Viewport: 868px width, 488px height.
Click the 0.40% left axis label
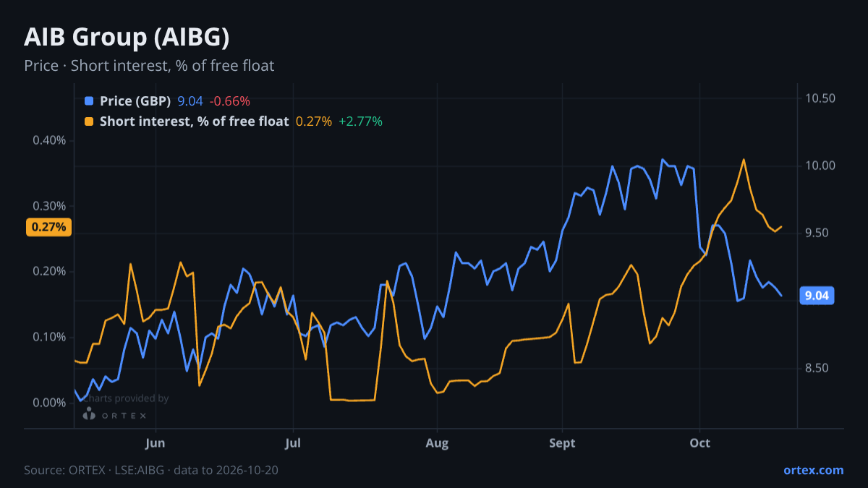(x=49, y=140)
